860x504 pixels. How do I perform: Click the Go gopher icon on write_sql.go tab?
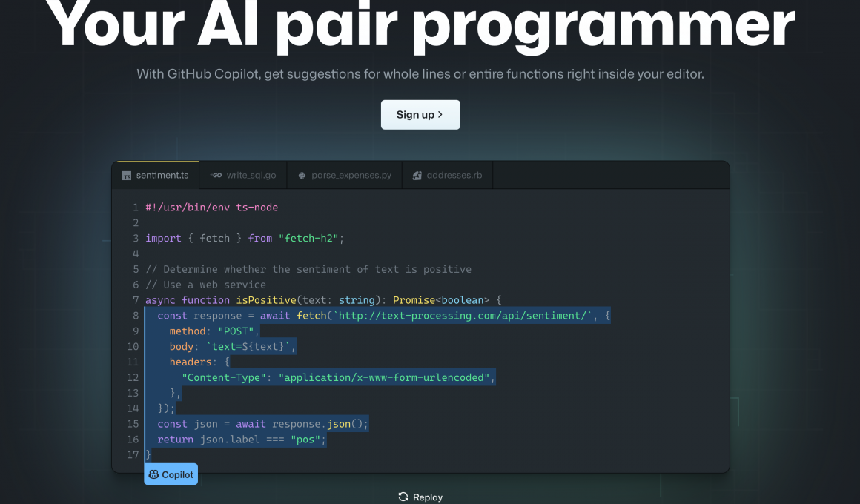[x=216, y=175]
